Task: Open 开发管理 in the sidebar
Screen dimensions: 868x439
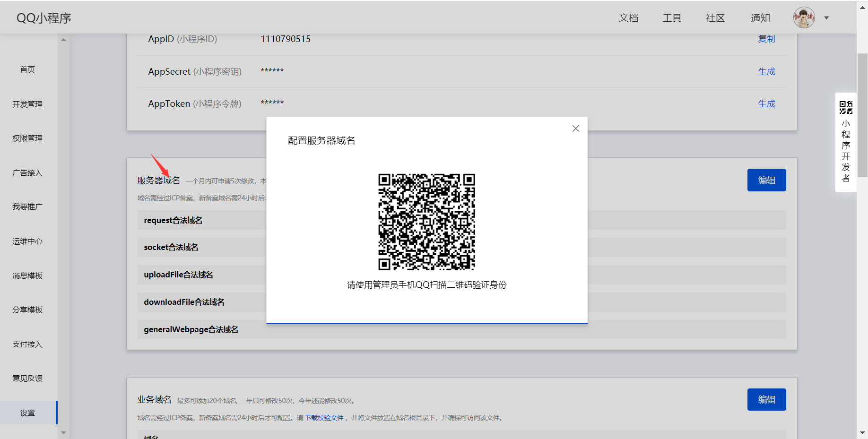Action: [27, 104]
